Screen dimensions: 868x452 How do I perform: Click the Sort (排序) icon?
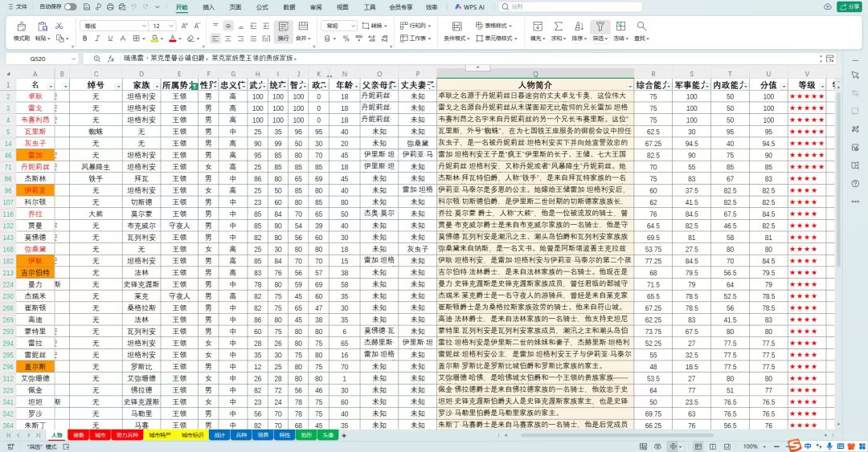point(579,26)
